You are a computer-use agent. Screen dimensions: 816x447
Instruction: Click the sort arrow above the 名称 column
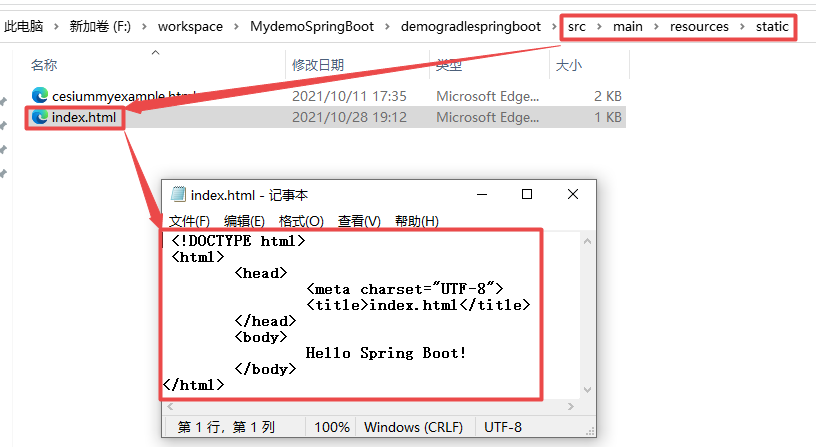point(155,53)
